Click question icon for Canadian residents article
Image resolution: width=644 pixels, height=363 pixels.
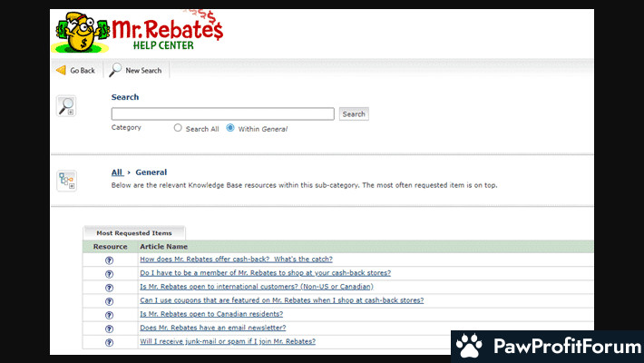[109, 315]
